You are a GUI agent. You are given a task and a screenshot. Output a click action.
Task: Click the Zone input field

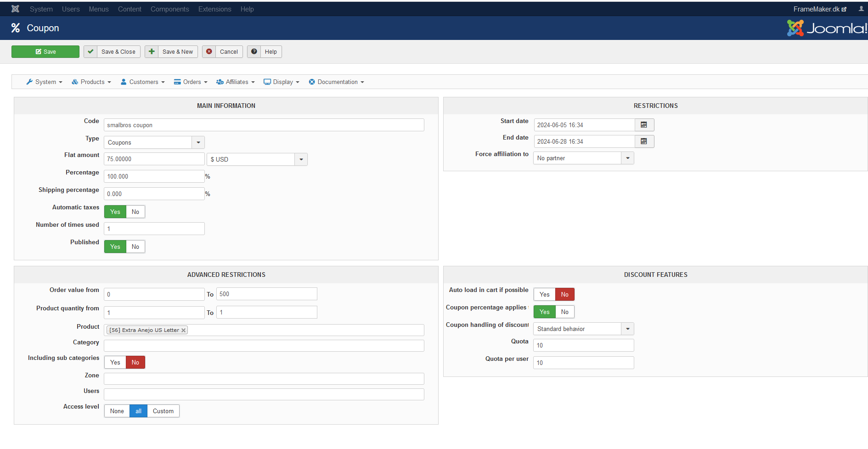coord(264,379)
